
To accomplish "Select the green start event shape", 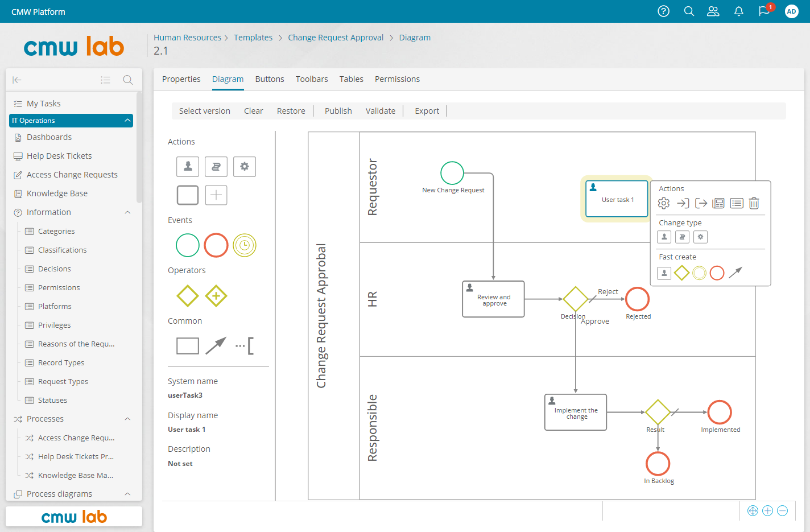I will click(x=188, y=245).
